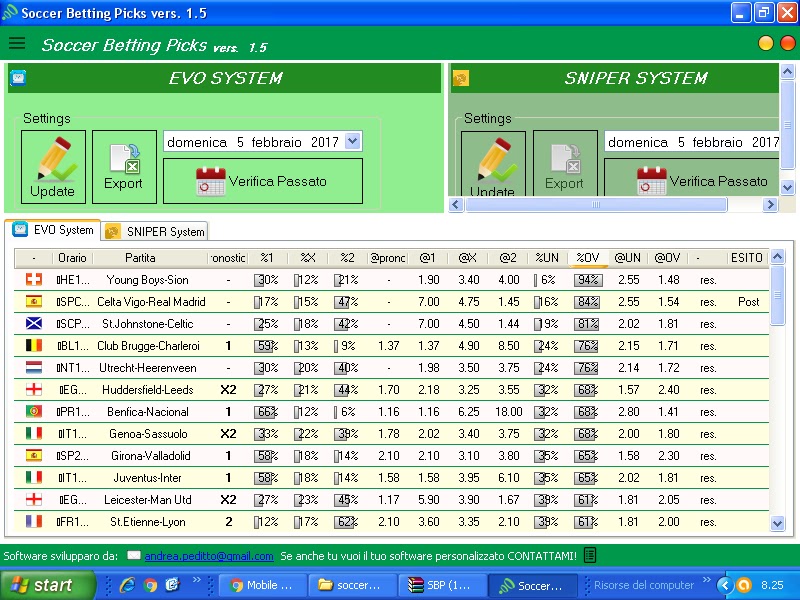Viewport: 800px width, 600px height.
Task: Click the envelope icon in the footer
Action: [x=134, y=555]
